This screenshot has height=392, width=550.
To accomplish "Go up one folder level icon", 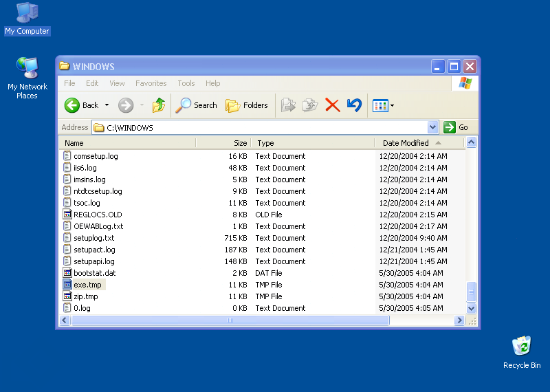I will pyautogui.click(x=159, y=105).
